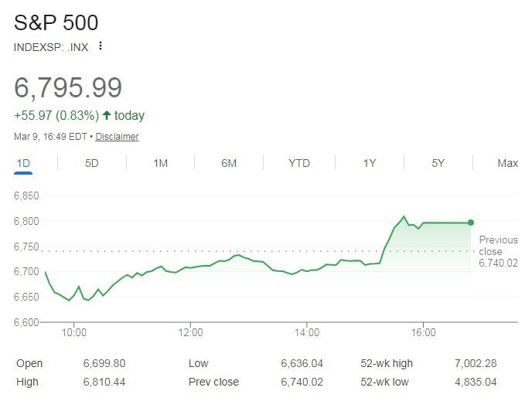Show the YTD chart range

point(298,163)
